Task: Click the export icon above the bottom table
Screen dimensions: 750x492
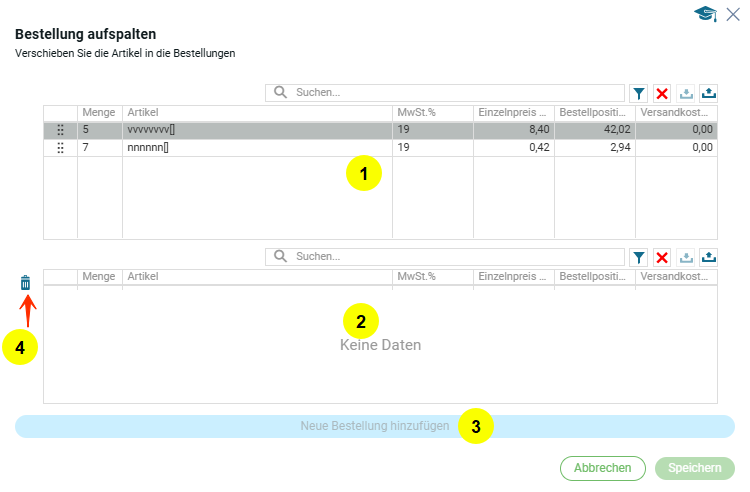Action: pyautogui.click(x=709, y=257)
